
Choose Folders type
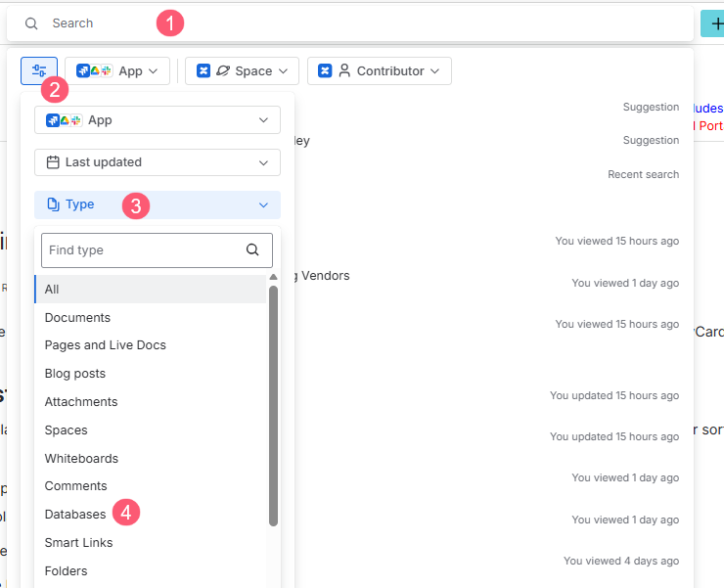(x=151, y=571)
